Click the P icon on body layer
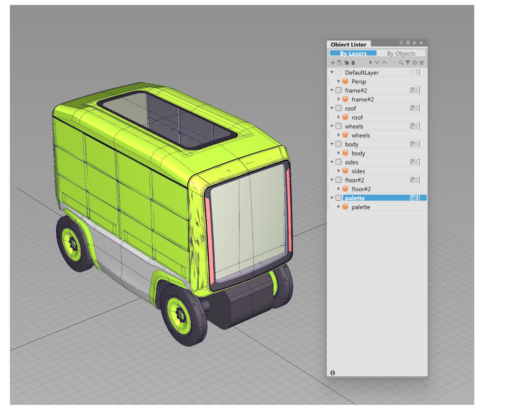Image resolution: width=507 pixels, height=420 pixels. pyautogui.click(x=413, y=144)
